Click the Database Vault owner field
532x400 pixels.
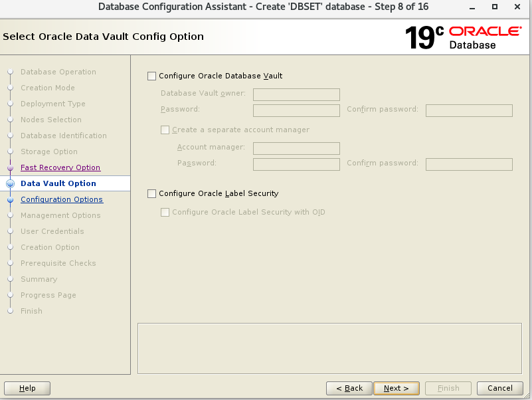pos(296,94)
